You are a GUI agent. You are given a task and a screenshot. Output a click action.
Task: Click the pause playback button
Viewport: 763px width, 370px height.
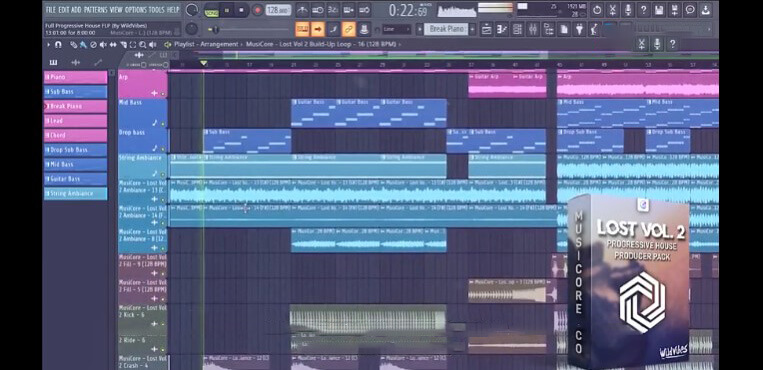pyautogui.click(x=227, y=10)
